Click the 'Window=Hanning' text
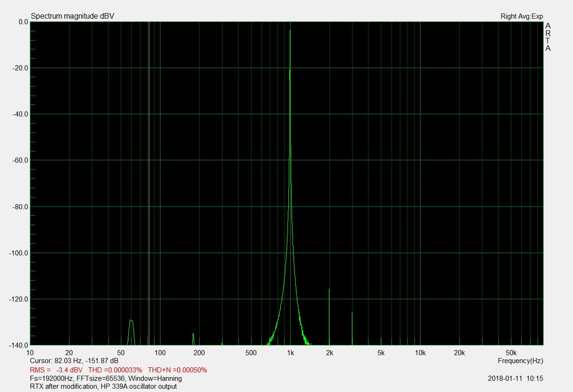Screen dimensions: 573x392 tap(155, 378)
